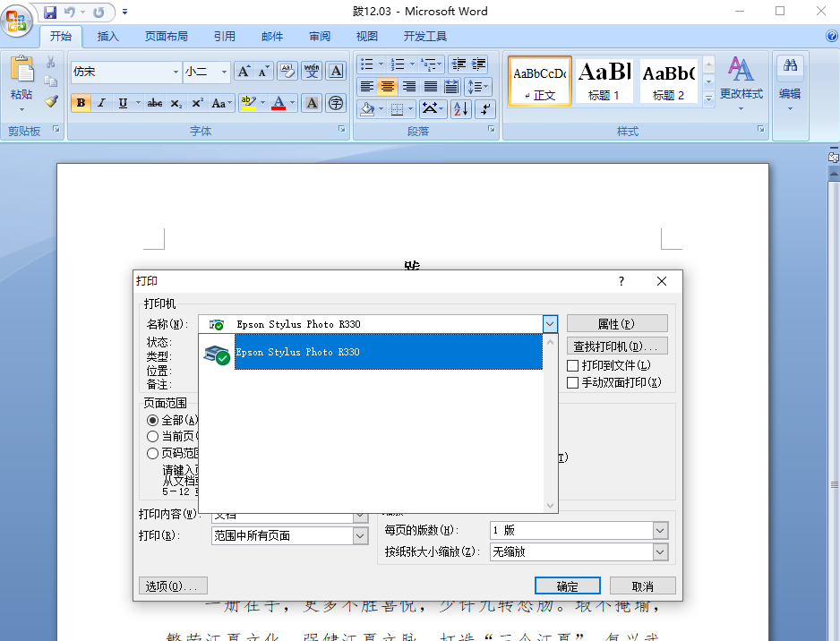
Task: Click the 确定 button to print
Action: point(567,586)
